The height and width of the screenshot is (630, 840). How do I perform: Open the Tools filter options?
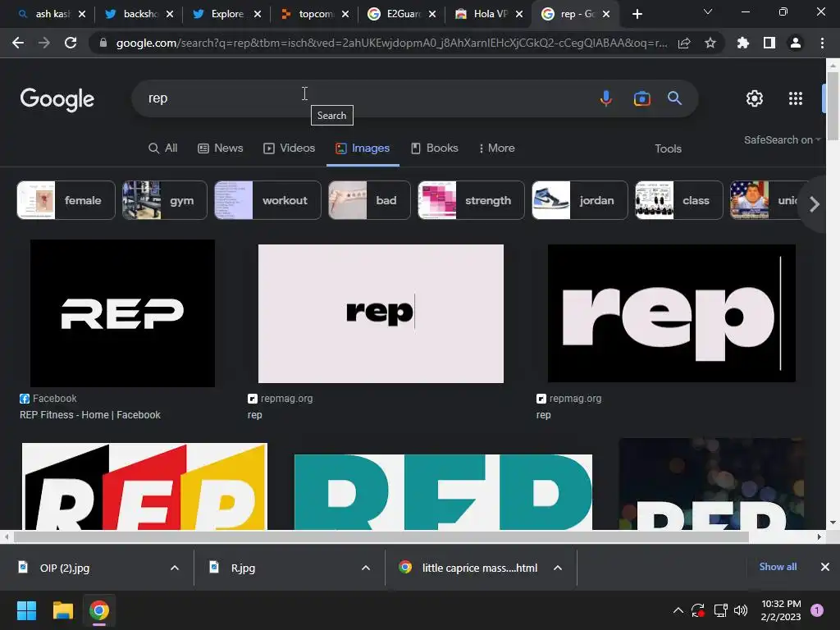[x=668, y=148]
